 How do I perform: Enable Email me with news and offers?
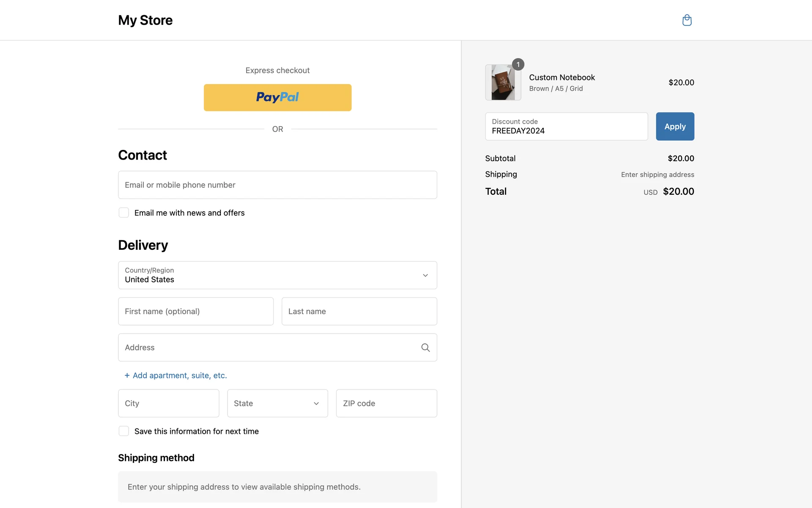(124, 213)
